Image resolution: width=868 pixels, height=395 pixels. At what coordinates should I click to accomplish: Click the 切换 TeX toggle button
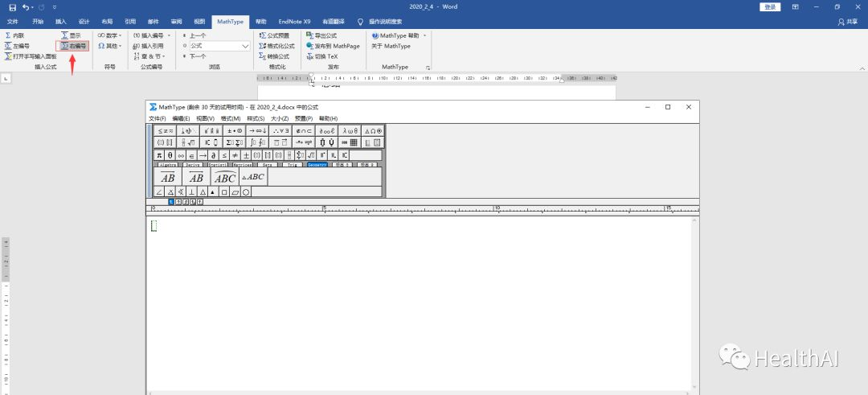pyautogui.click(x=322, y=56)
